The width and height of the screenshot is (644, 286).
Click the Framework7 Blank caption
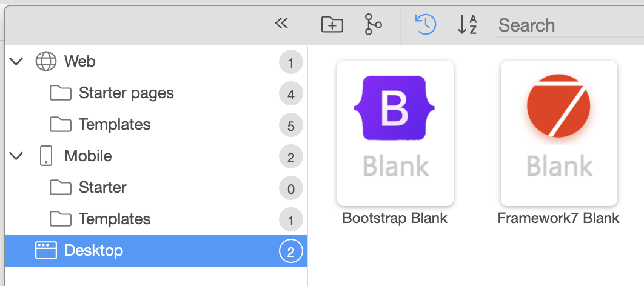click(x=558, y=218)
